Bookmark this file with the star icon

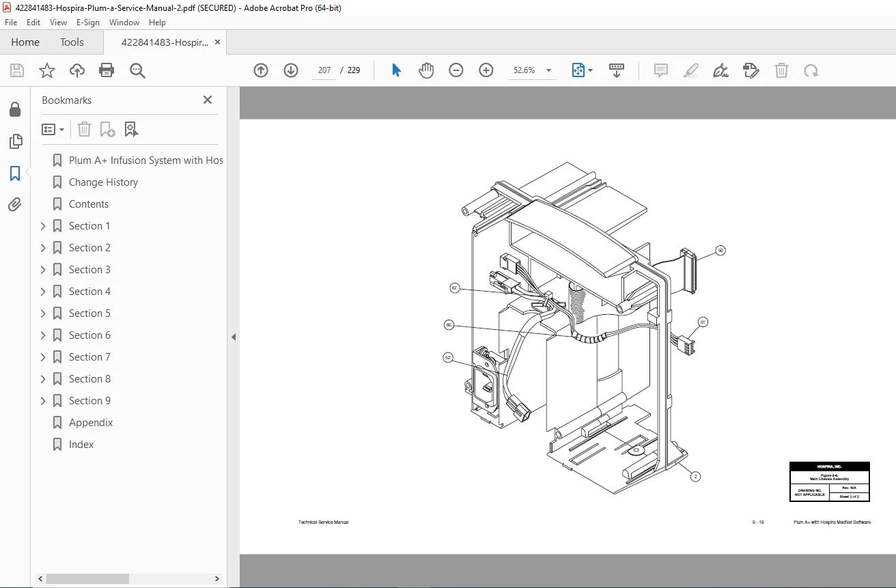tap(47, 70)
